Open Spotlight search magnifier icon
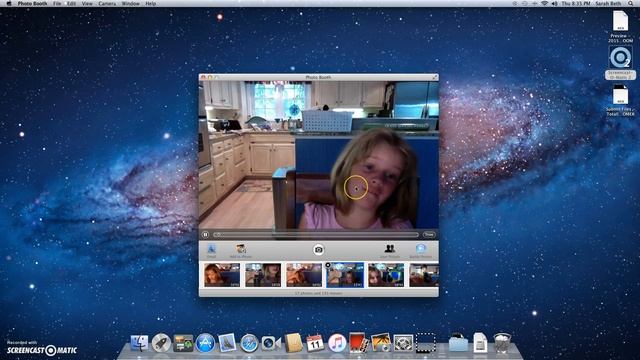640x360 pixels. [x=631, y=3]
